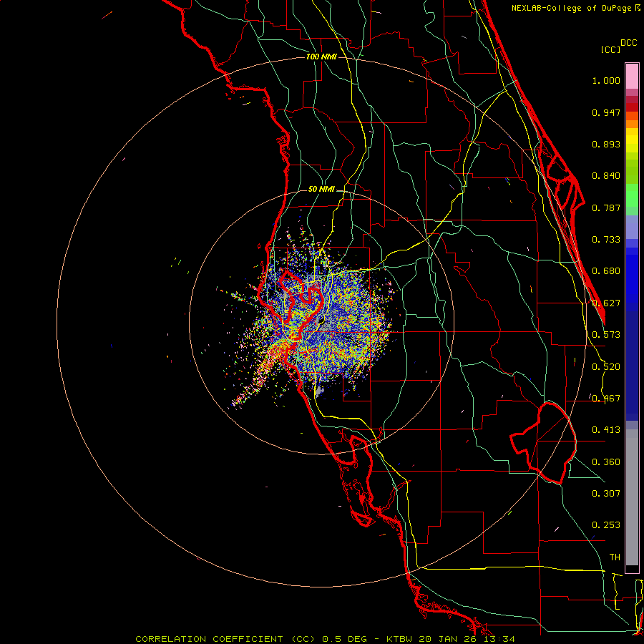Click the lavender color bar segment
Image resolution: width=644 pixels, height=644 pixels.
[632, 227]
